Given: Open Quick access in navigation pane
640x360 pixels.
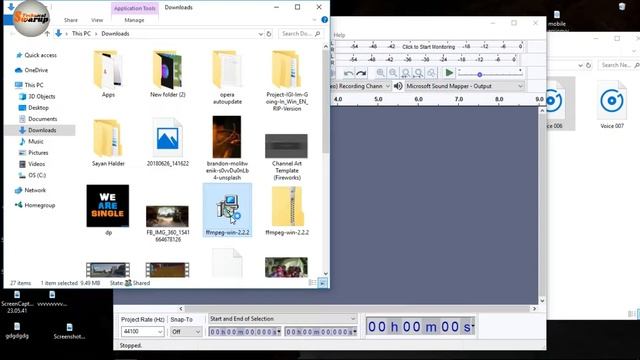Looking at the screenshot, I should pyautogui.click(x=40, y=55).
